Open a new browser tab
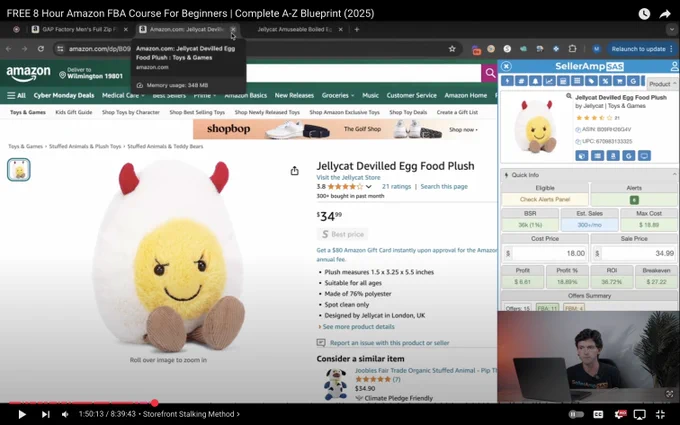680x425 pixels. pos(356,29)
